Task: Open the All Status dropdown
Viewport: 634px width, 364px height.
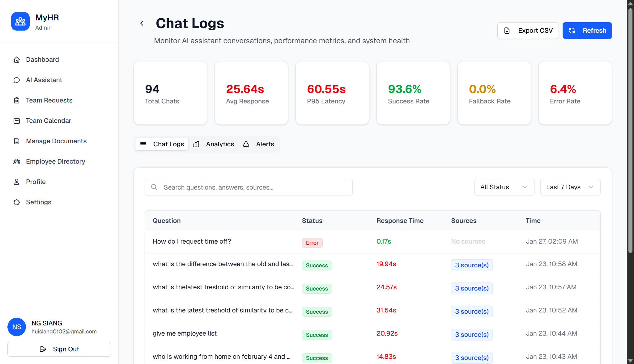Action: click(x=504, y=187)
